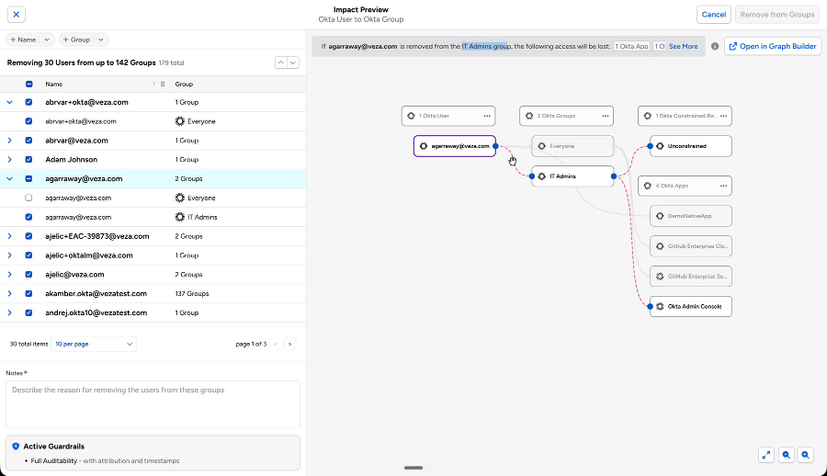Screen dimensions: 827x476
Task: Open options for 1 Okta Constrained node
Action: pyautogui.click(x=723, y=116)
